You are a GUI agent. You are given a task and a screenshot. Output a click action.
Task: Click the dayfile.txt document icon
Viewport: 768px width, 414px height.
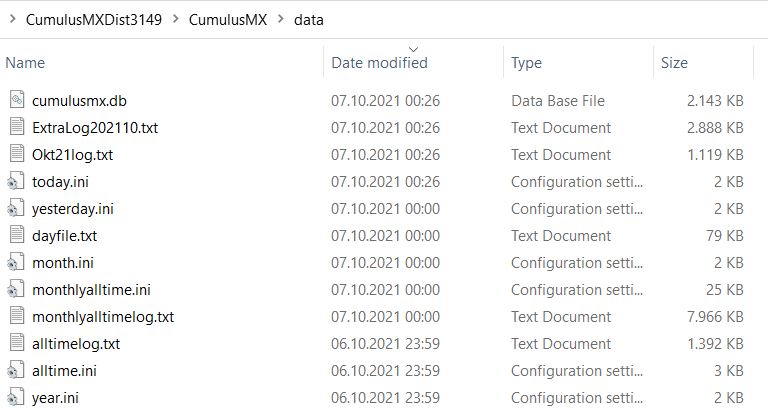[x=16, y=236]
